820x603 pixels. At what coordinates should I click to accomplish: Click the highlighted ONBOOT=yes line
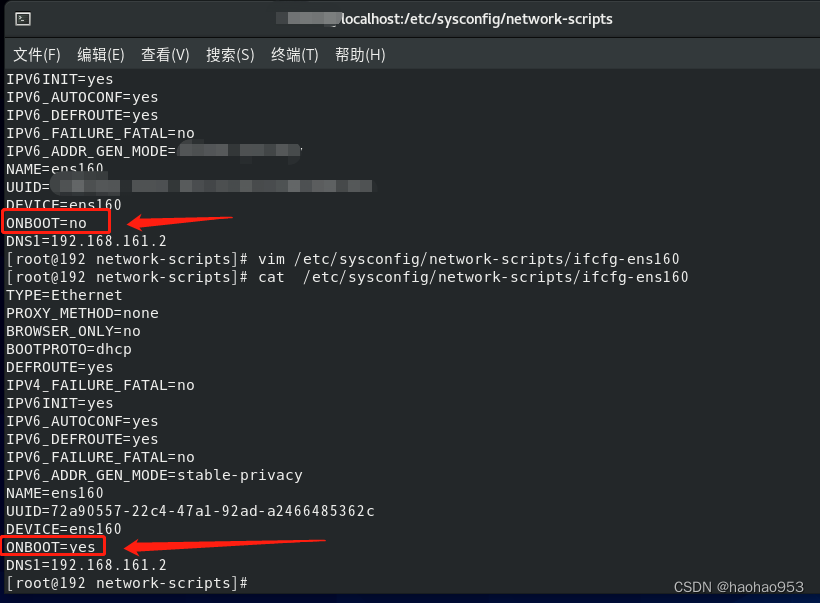coord(51,546)
